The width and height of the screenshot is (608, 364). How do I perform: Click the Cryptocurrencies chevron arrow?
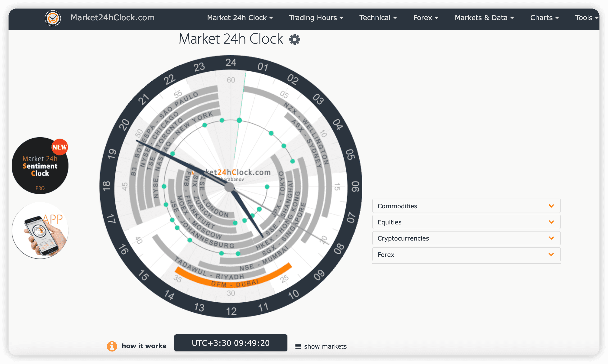coord(551,238)
